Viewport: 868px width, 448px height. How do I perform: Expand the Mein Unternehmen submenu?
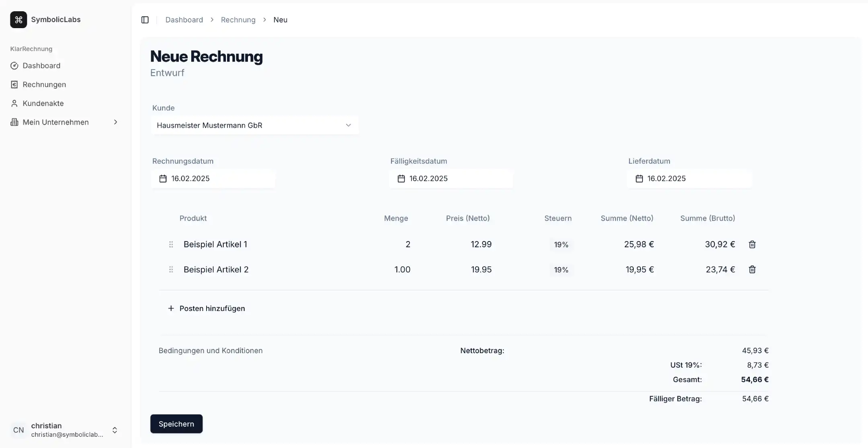click(116, 122)
